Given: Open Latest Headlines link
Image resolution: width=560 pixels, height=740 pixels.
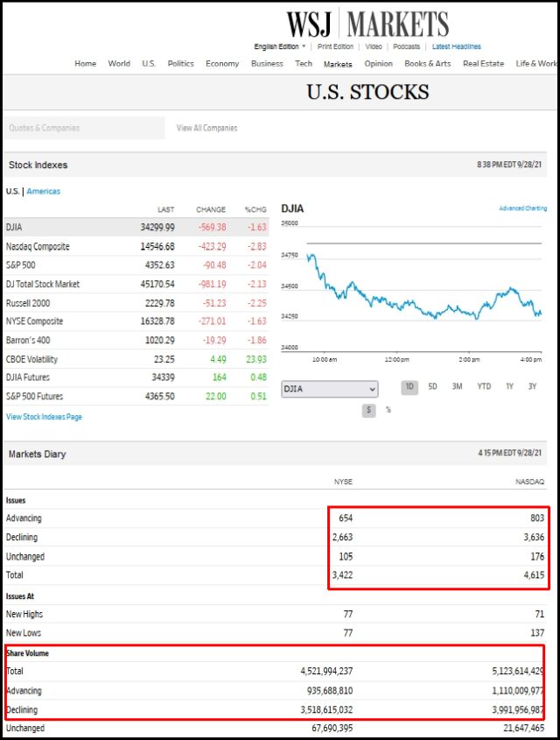Looking at the screenshot, I should [456, 46].
